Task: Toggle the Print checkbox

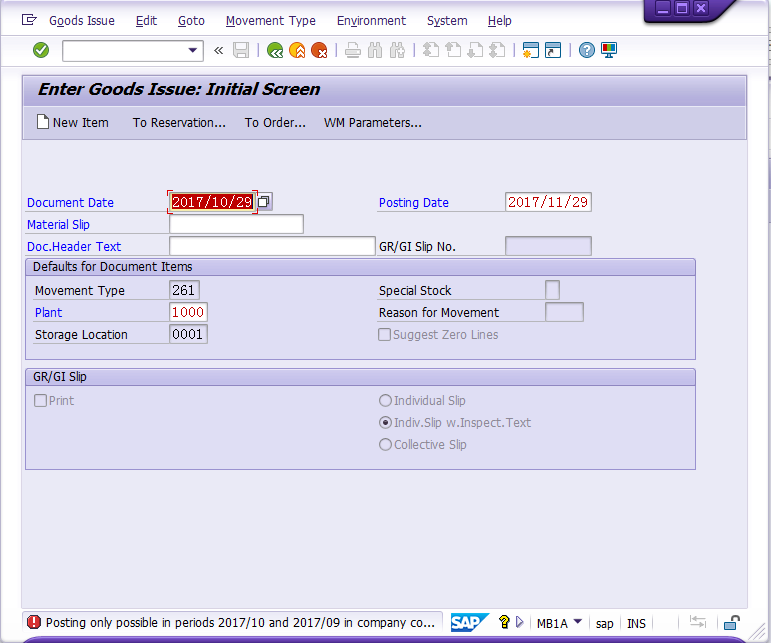Action: click(40, 401)
